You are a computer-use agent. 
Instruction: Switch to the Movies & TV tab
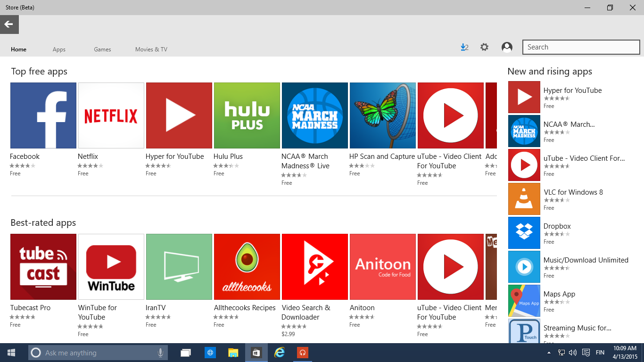pyautogui.click(x=151, y=49)
